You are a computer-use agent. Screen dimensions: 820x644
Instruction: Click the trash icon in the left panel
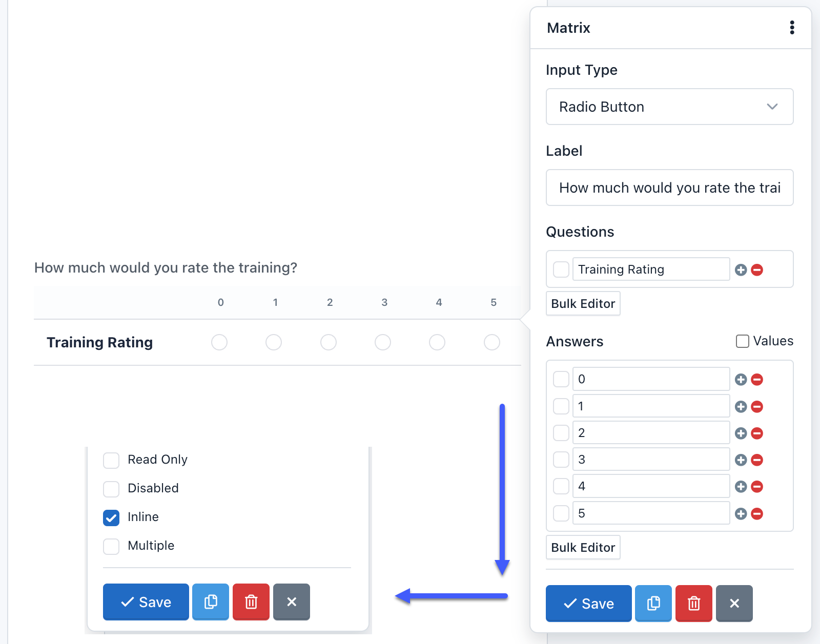[251, 602]
